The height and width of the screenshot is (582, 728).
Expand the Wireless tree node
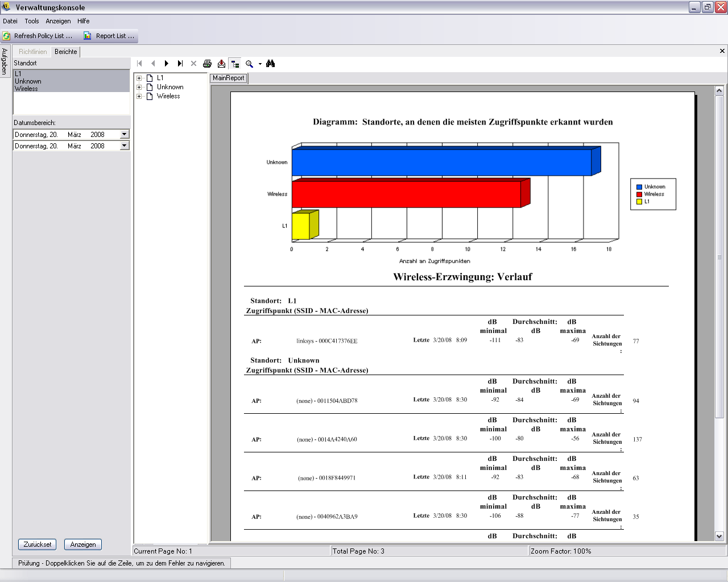(x=139, y=96)
